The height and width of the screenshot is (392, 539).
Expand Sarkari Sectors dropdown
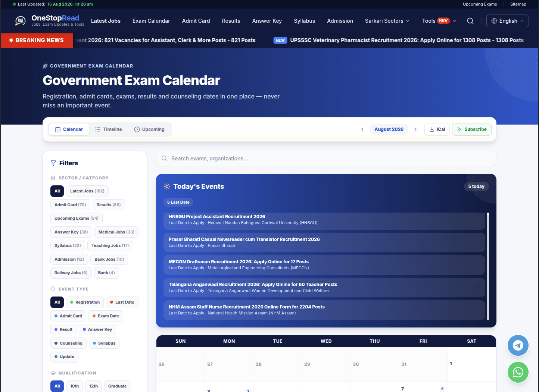[387, 21]
